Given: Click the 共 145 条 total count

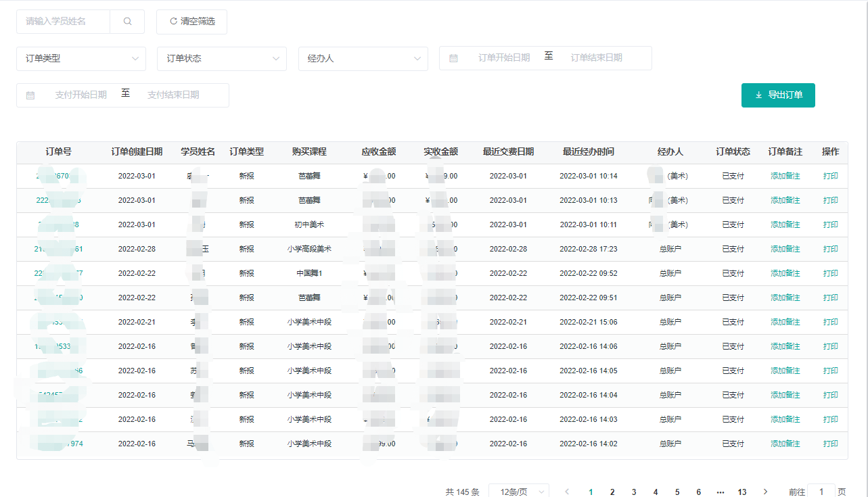Looking at the screenshot, I should coord(463,492).
